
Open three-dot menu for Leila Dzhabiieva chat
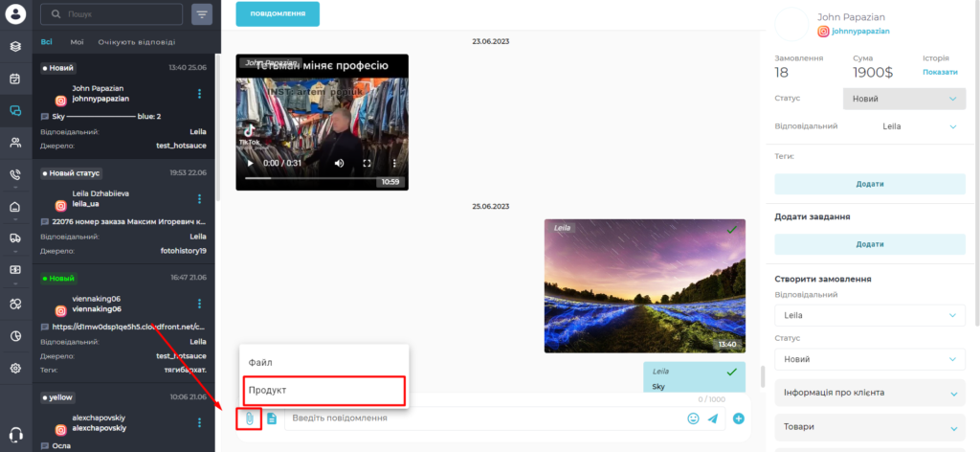[x=199, y=199]
